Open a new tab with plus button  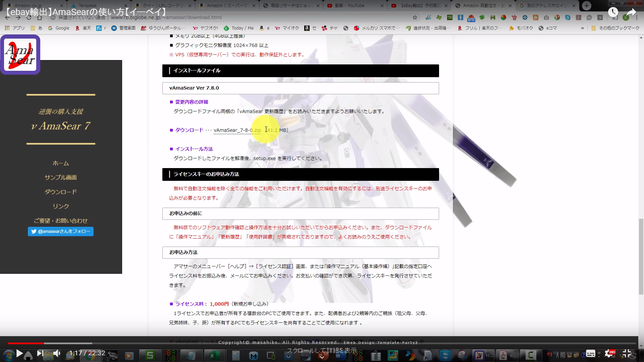586,5
